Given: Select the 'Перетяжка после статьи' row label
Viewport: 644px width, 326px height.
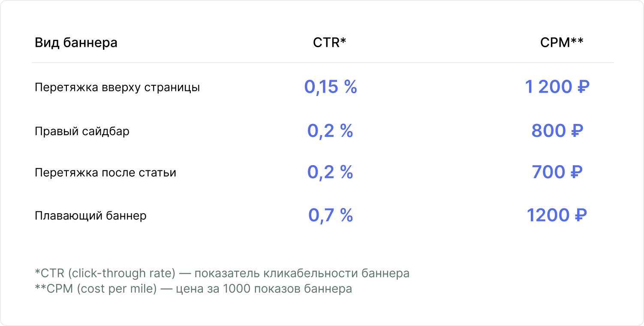Looking at the screenshot, I should (105, 173).
